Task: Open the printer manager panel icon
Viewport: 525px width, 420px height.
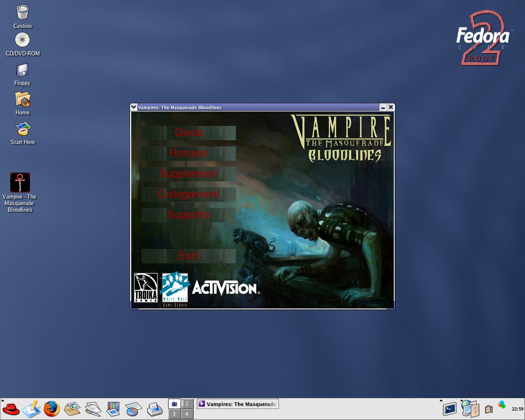Action: coord(155,409)
